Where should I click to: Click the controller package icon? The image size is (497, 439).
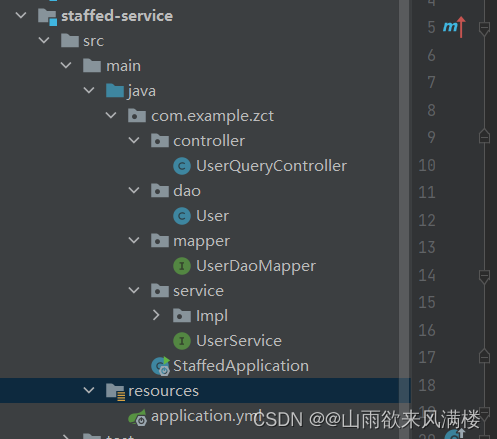(x=160, y=140)
